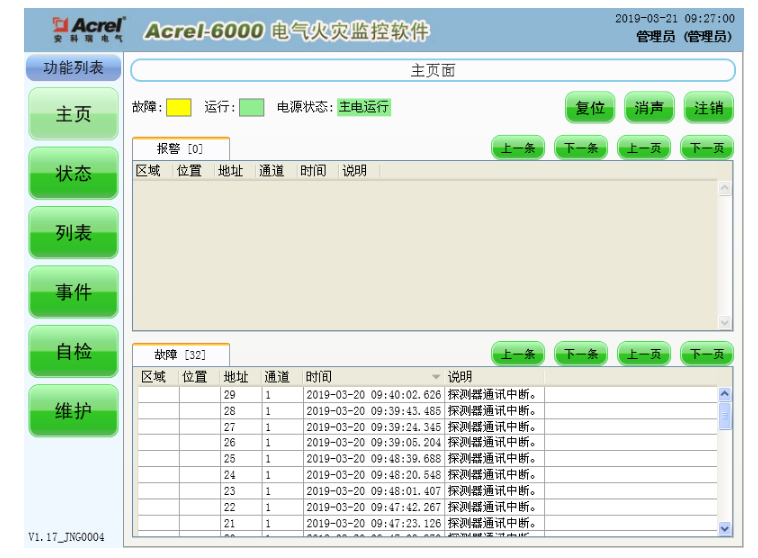Image resolution: width=758 pixels, height=558 pixels.
Task: Click the 主页面 title bar
Action: [x=433, y=71]
